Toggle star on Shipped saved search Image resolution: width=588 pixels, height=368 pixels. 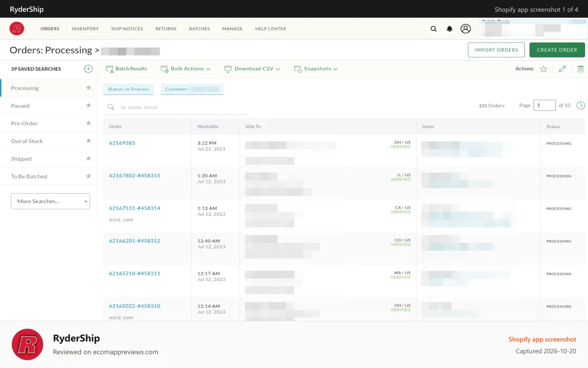tap(89, 158)
